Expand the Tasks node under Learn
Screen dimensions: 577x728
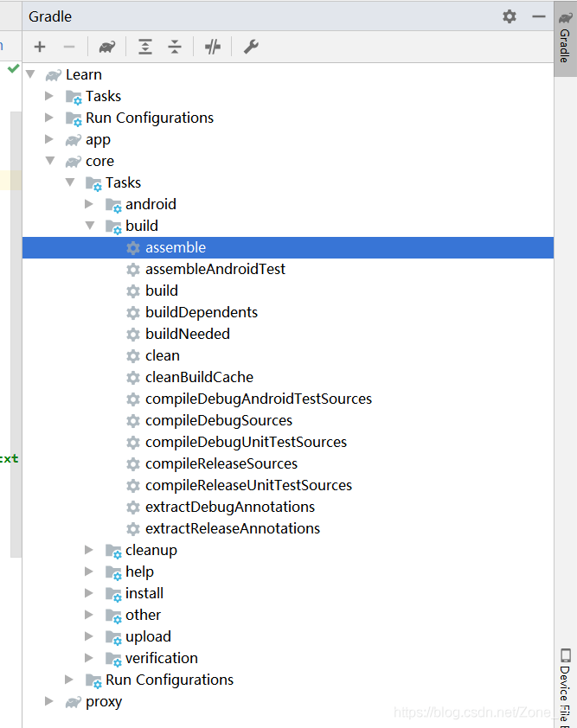click(x=49, y=96)
